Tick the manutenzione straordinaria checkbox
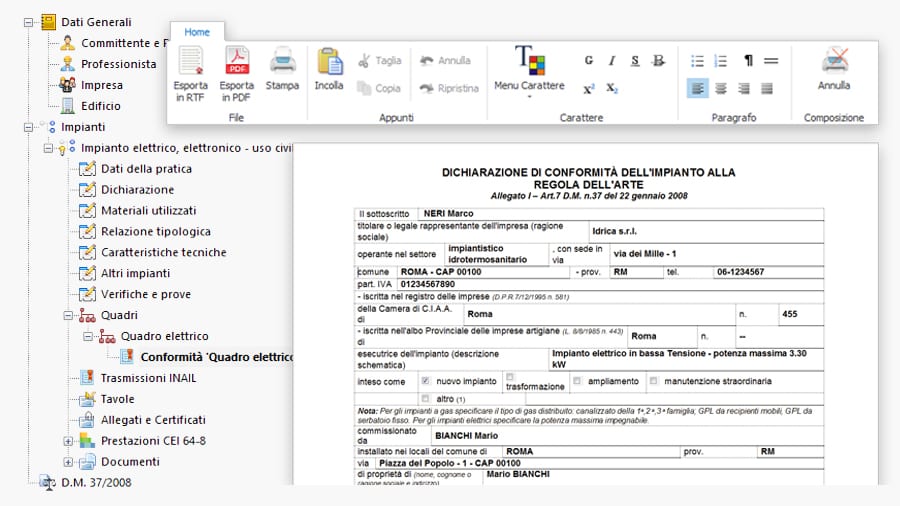Screen dimensions: 900x506 click(x=654, y=381)
